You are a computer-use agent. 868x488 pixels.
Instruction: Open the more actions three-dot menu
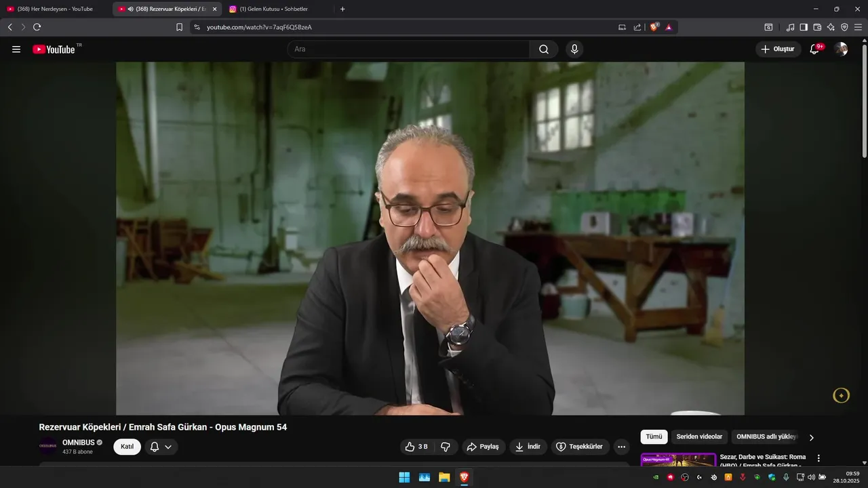[621, 447]
